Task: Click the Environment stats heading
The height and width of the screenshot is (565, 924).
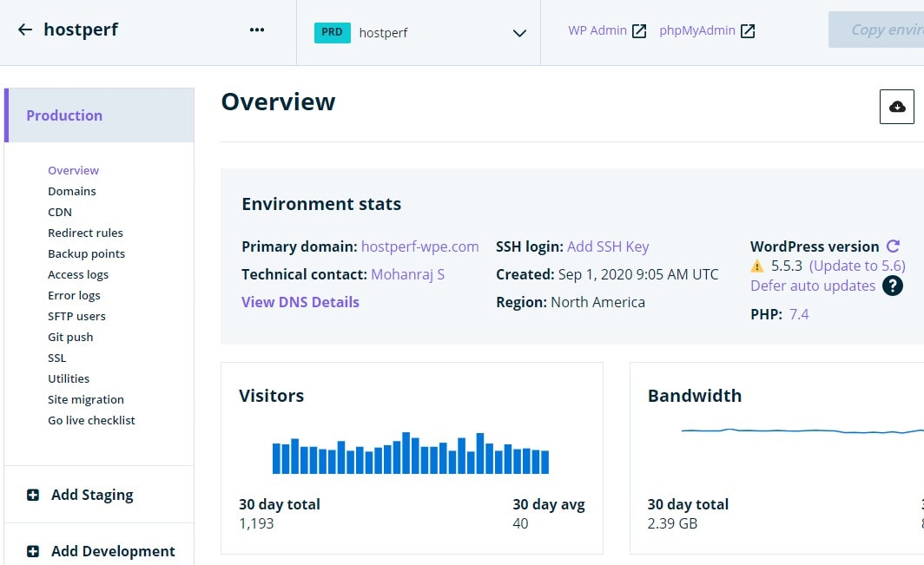Action: pyautogui.click(x=321, y=204)
